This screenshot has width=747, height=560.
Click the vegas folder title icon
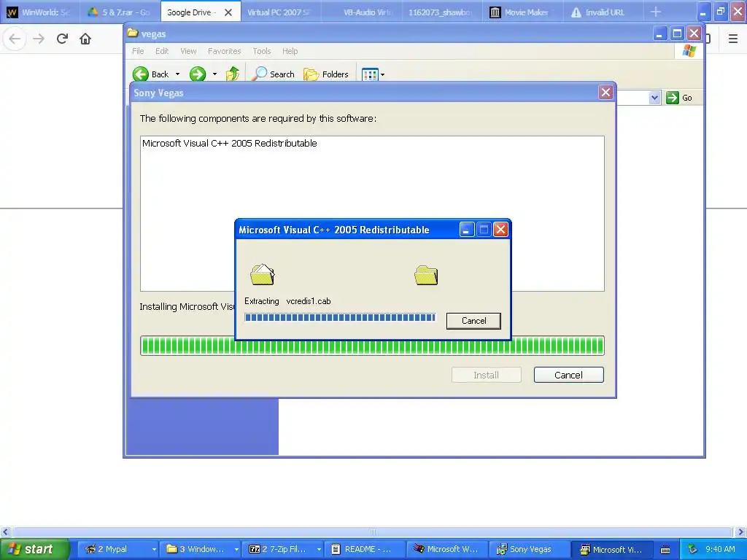(x=133, y=34)
